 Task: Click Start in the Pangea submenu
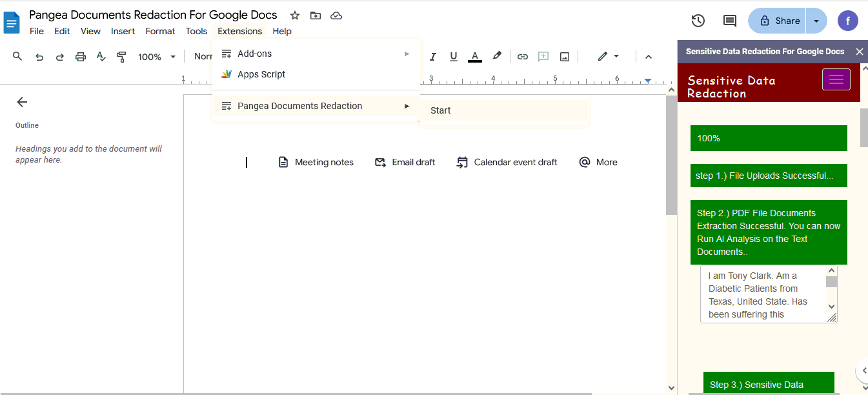505,110
